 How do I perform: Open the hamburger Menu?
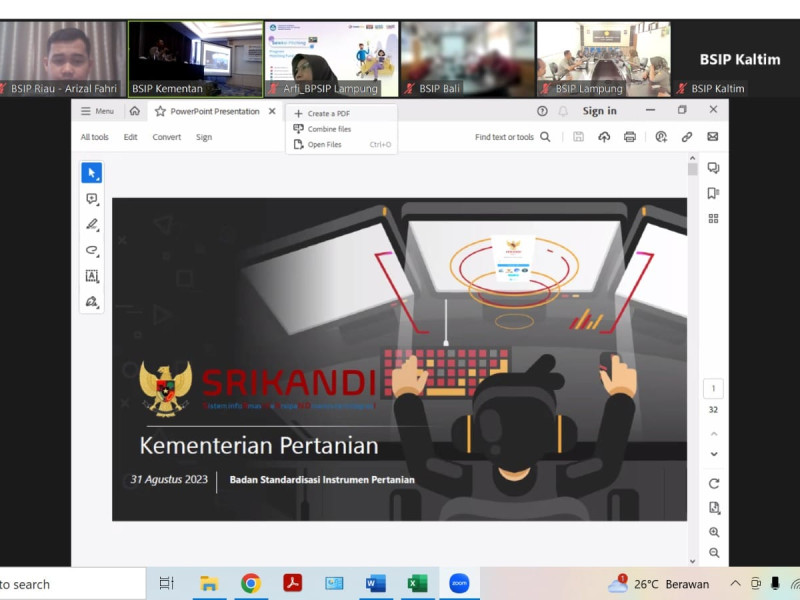point(97,111)
